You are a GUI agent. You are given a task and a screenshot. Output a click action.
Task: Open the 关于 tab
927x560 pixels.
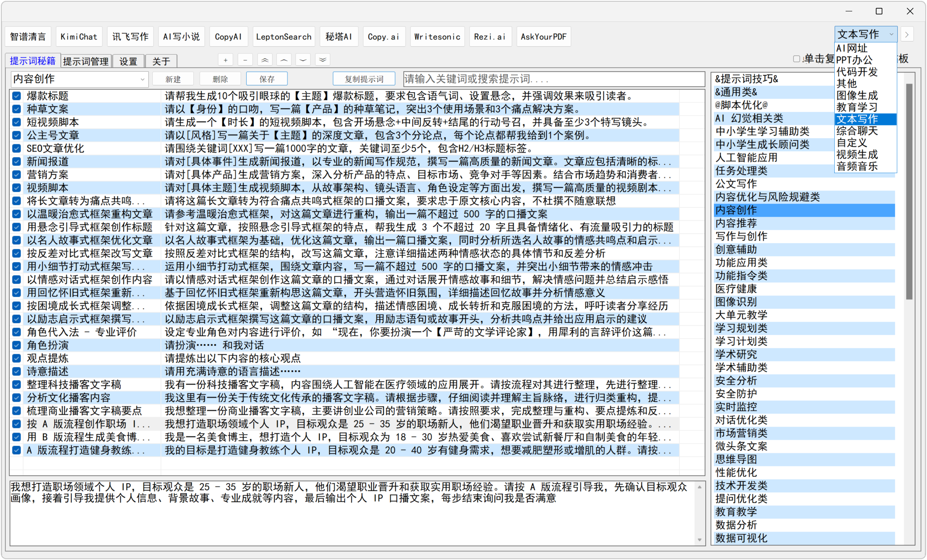(161, 61)
